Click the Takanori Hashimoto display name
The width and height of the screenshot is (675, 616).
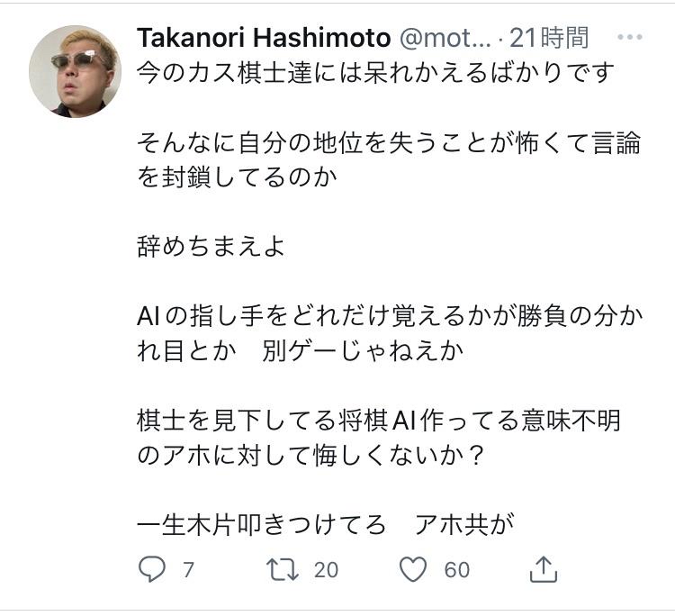coord(264,38)
